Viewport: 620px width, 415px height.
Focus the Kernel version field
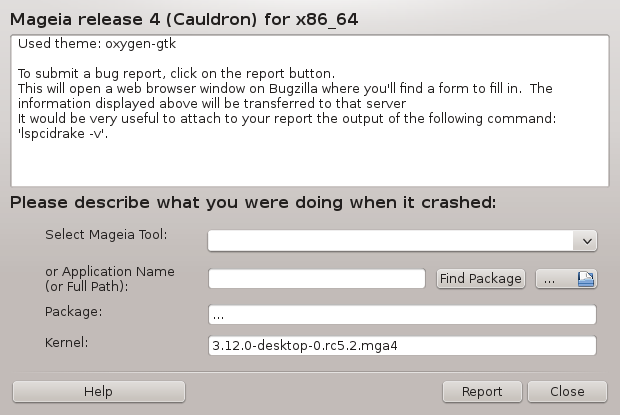point(402,345)
